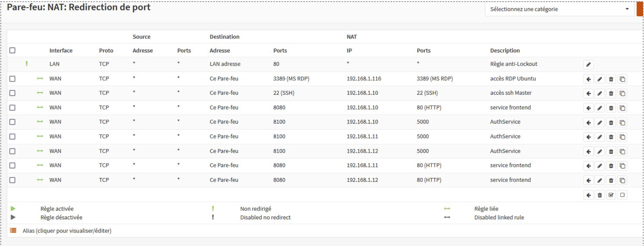This screenshot has height=246, width=644.
Task: Delete the accès ssh Master rule
Action: 611,94
